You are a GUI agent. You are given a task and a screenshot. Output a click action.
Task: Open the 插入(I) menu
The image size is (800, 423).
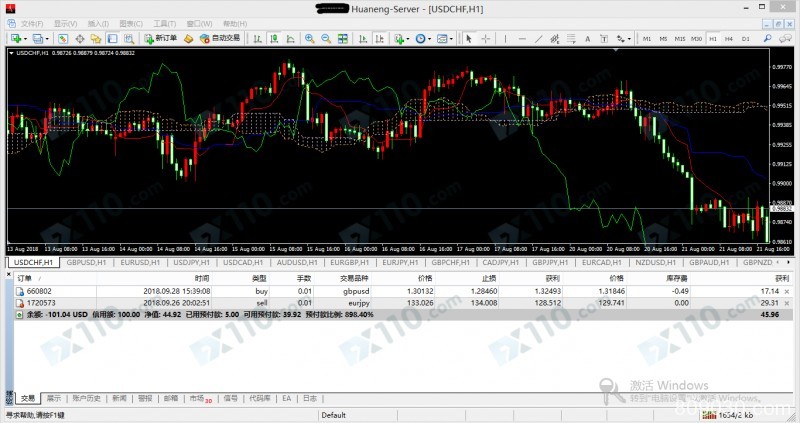(x=98, y=24)
